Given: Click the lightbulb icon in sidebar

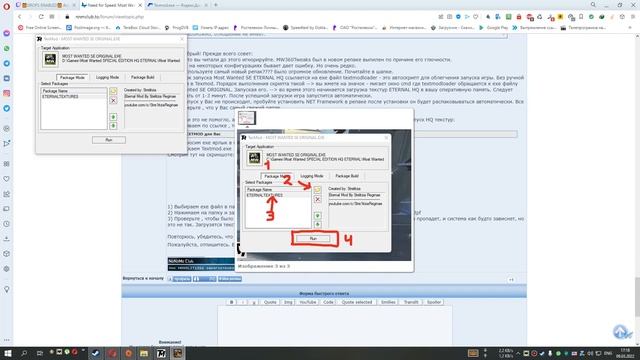Looking at the screenshot, I should [7, 289].
